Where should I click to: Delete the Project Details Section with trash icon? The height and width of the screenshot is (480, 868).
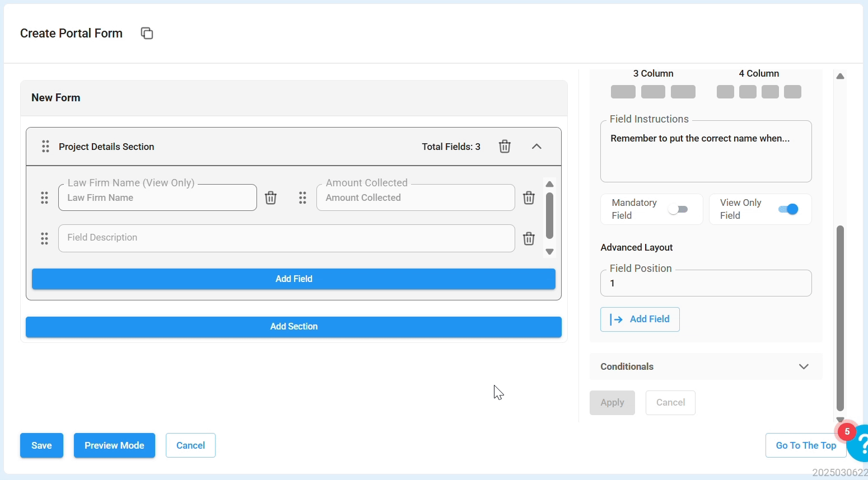[505, 147]
